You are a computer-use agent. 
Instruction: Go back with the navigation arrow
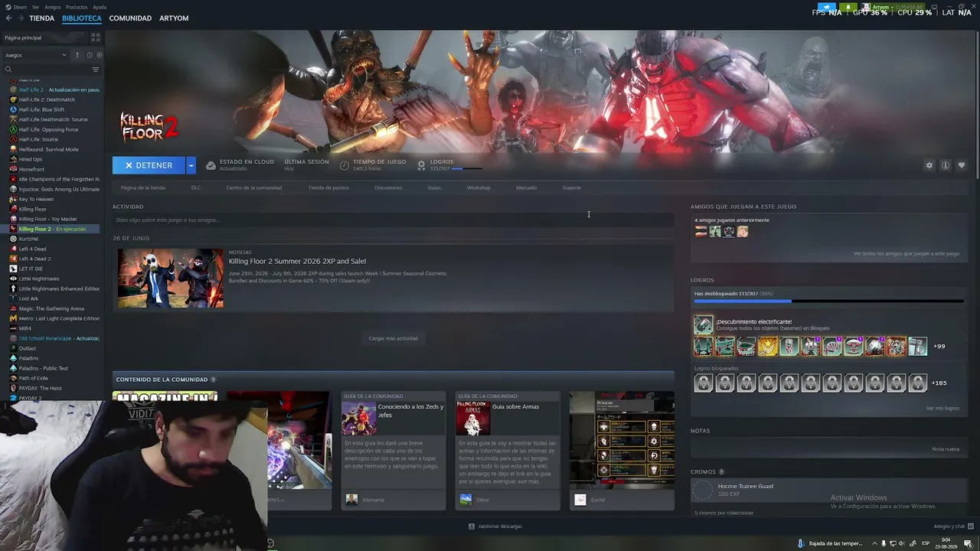pos(8,18)
